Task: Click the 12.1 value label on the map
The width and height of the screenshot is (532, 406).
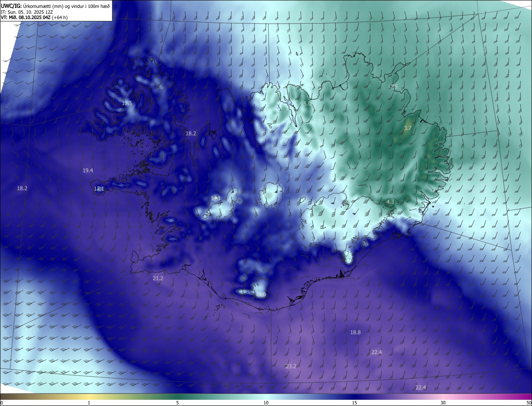Action: click(99, 188)
